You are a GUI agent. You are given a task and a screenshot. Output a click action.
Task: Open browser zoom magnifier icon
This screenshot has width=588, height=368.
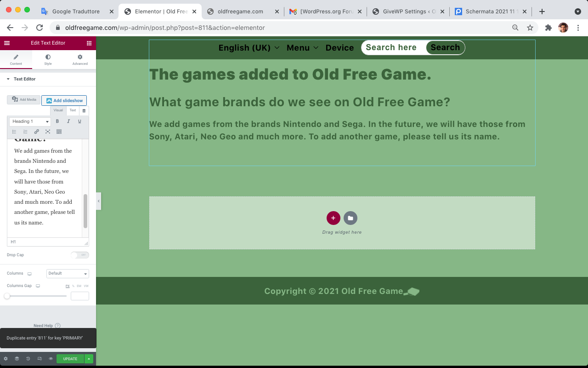pos(515,28)
